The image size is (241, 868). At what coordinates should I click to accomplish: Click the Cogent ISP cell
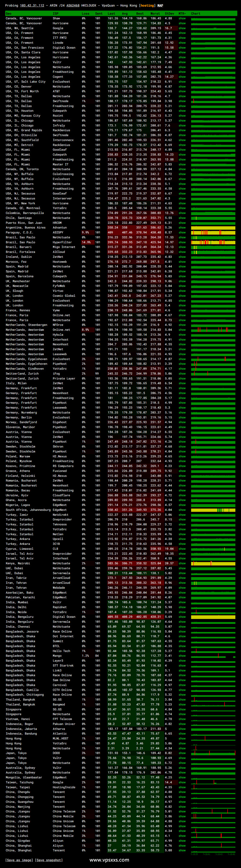(x=58, y=77)
